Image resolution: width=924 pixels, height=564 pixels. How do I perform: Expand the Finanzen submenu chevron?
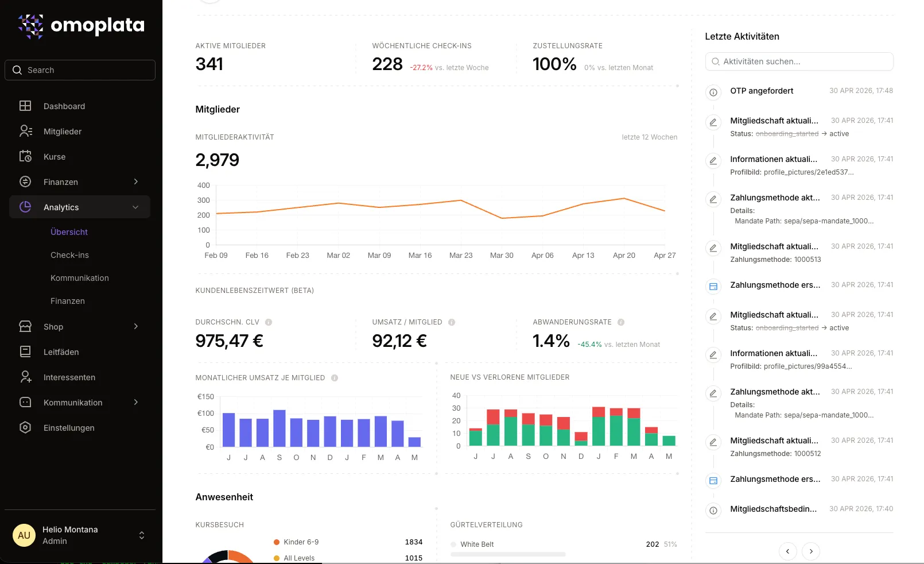pyautogui.click(x=136, y=182)
